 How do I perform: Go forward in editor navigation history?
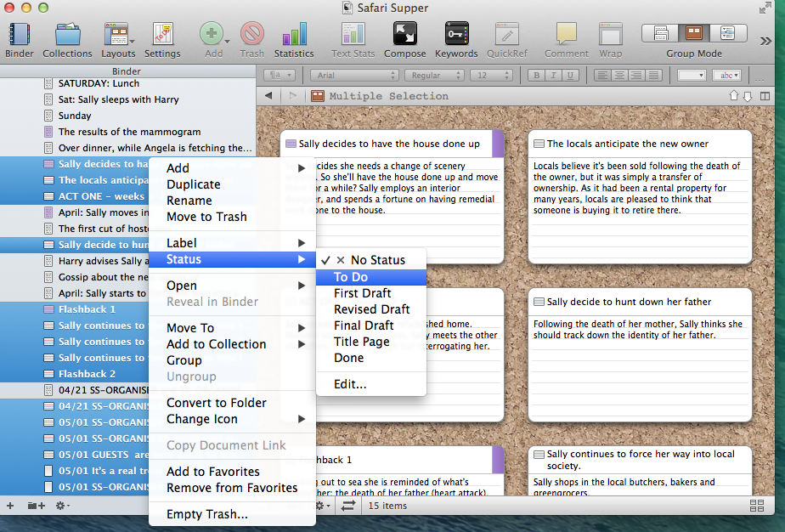(x=293, y=96)
